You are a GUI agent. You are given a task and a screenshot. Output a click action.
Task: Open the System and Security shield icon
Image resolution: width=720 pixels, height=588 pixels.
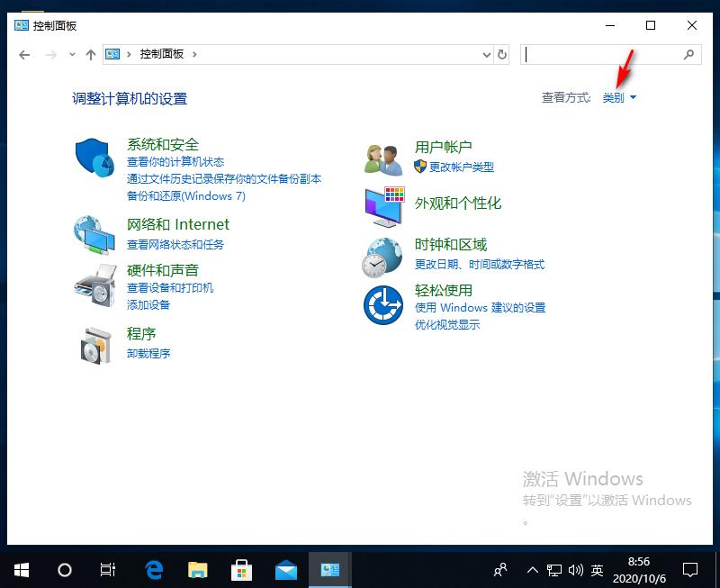point(95,158)
